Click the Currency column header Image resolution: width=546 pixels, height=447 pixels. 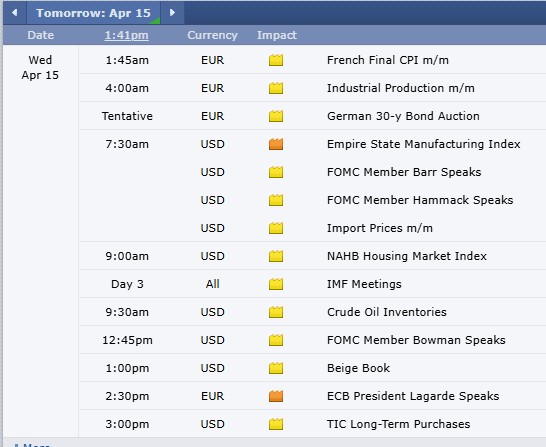[212, 35]
